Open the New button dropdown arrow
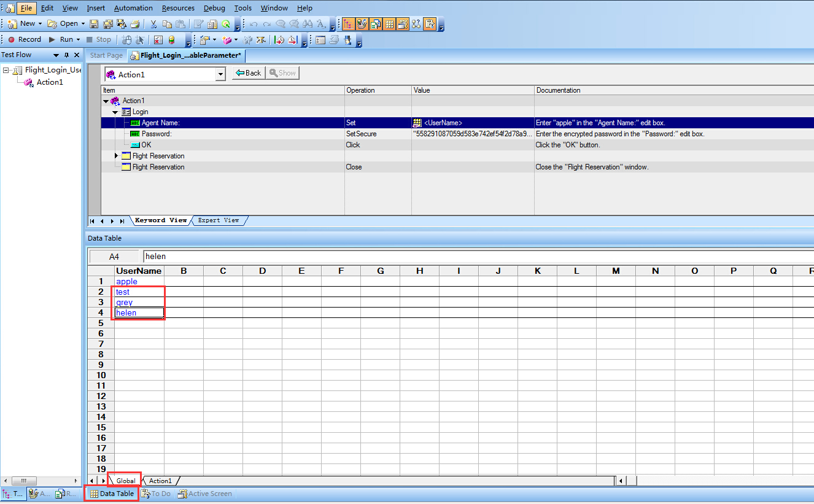This screenshot has height=504, width=814. (x=40, y=24)
